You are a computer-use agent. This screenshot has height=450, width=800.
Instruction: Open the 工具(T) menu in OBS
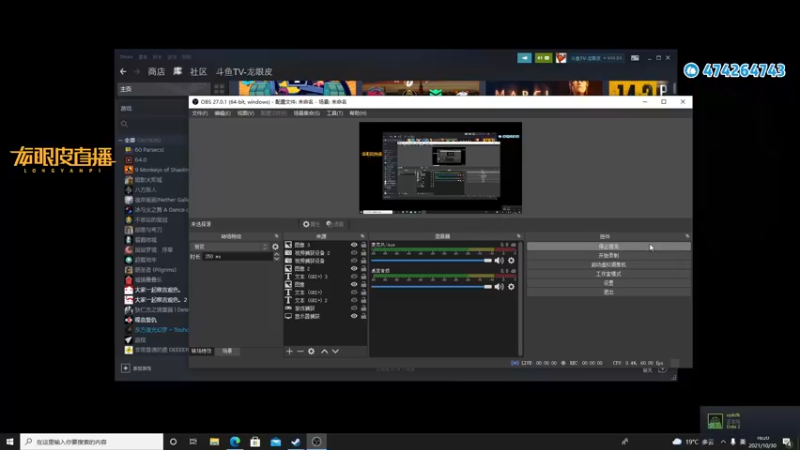point(335,113)
